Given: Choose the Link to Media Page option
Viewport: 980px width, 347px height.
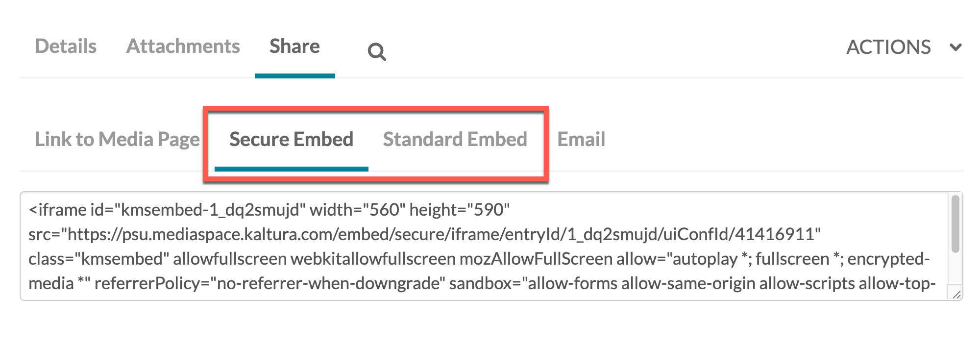Looking at the screenshot, I should pos(117,139).
